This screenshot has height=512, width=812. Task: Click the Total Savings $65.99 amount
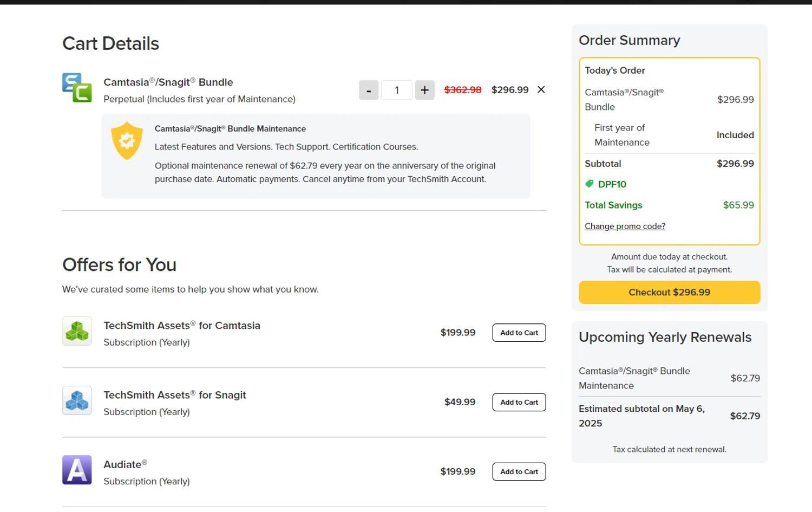click(738, 205)
